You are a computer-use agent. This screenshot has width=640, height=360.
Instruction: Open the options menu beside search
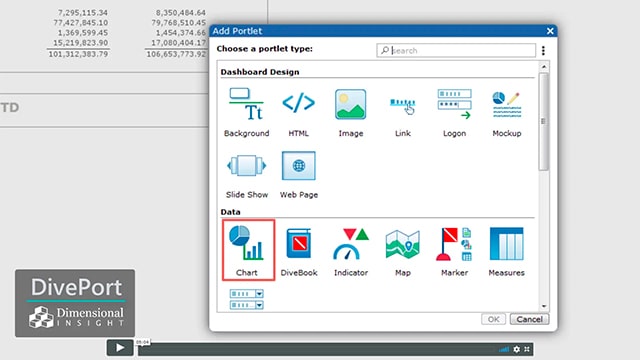[543, 50]
